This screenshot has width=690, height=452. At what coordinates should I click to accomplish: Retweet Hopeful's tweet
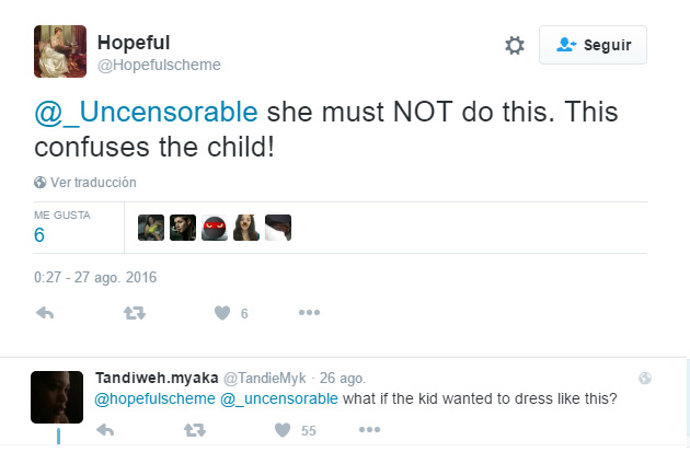click(134, 313)
